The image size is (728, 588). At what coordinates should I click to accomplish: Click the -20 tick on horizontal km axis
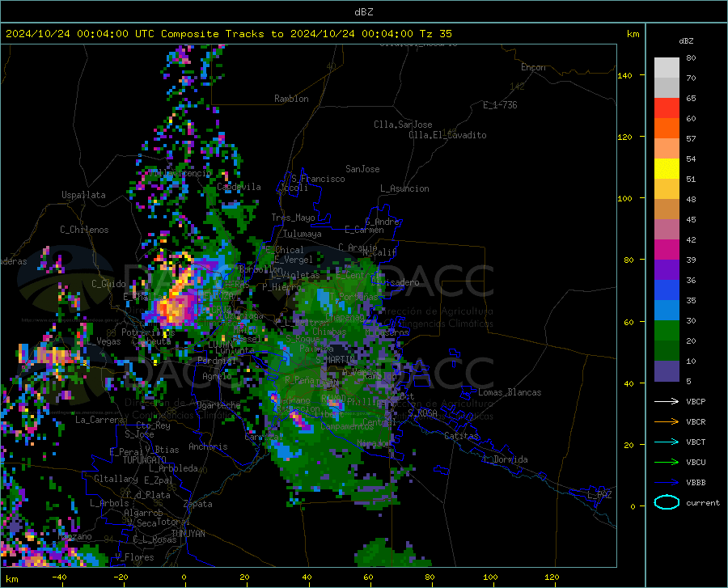click(x=121, y=577)
